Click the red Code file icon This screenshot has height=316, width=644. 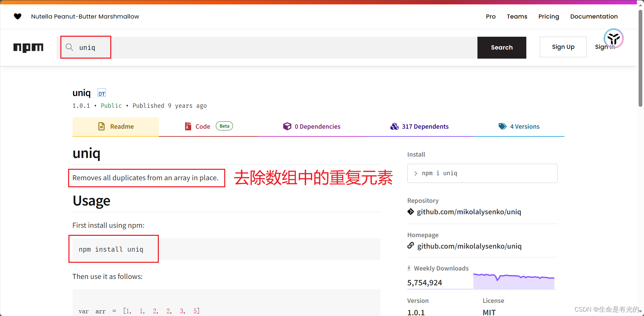(x=188, y=126)
